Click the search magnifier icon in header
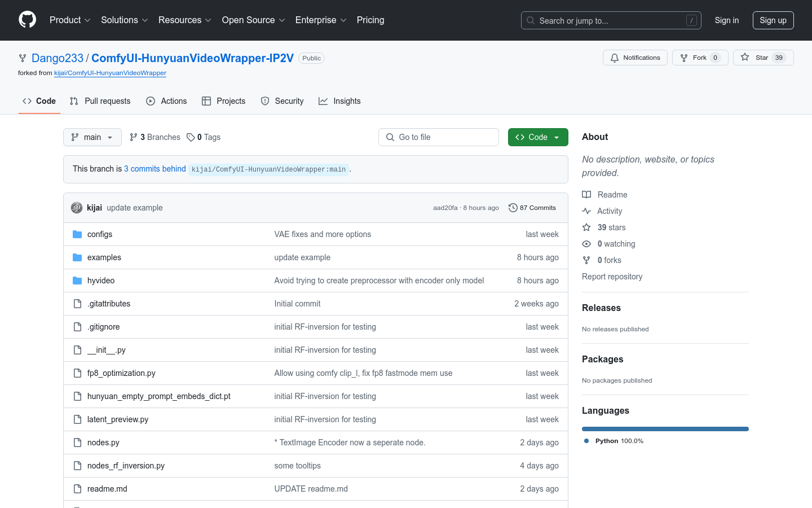 tap(531, 20)
